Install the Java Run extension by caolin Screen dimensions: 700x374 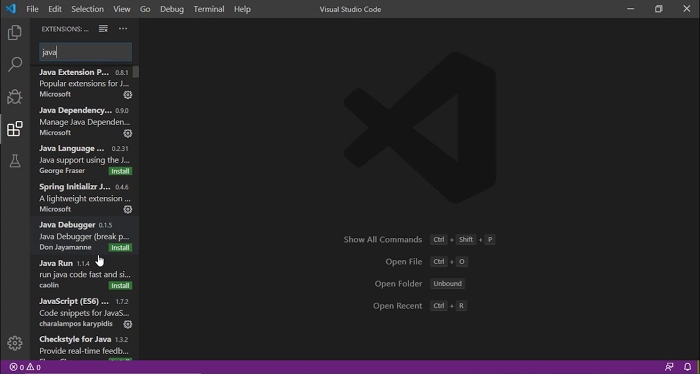click(120, 286)
